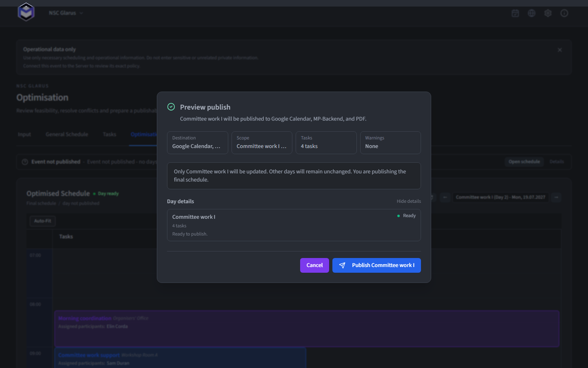The height and width of the screenshot is (368, 588).
Task: Click the Day details heading
Action: pos(180,201)
